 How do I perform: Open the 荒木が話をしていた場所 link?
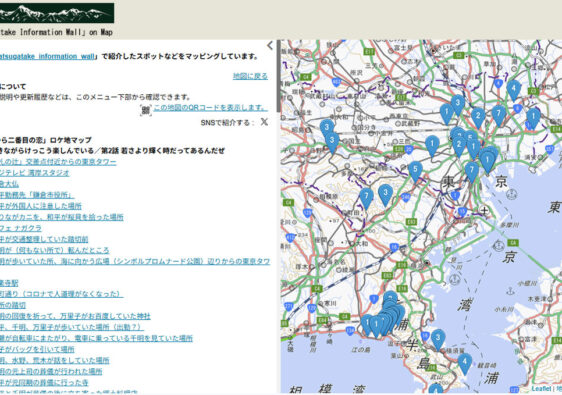(x=54, y=360)
